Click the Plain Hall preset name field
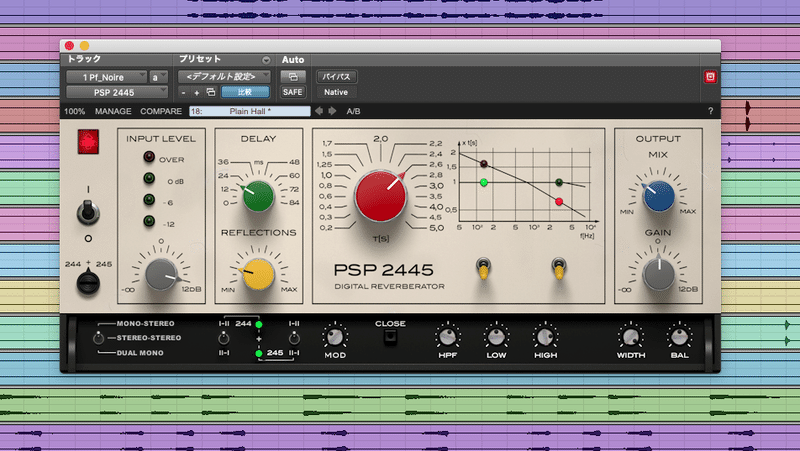 pyautogui.click(x=249, y=111)
